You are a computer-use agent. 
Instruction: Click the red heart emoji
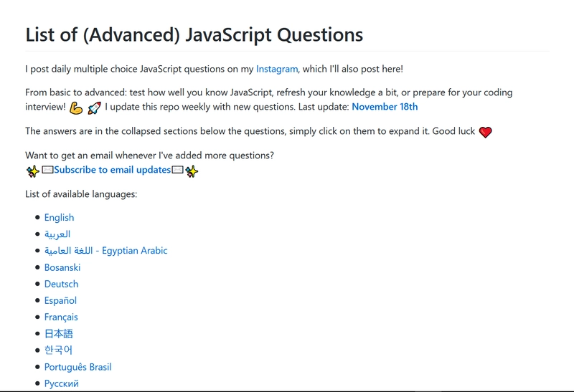coord(486,132)
